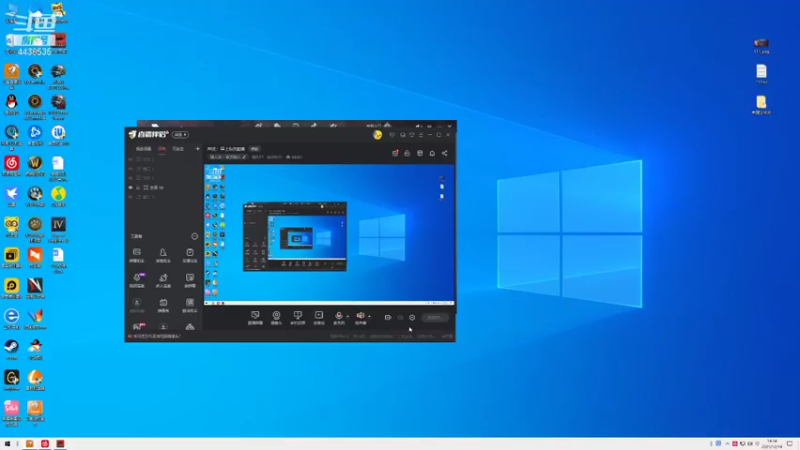Click the share icon above preview
Viewport: 800px width, 450px height.
(444, 153)
